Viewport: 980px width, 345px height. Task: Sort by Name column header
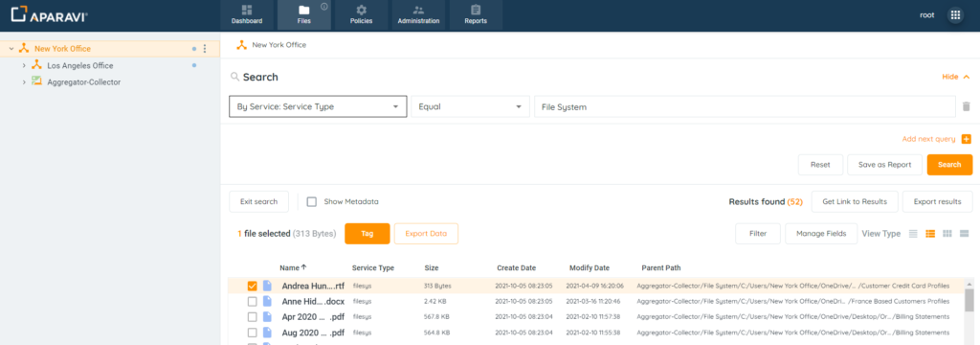tap(293, 267)
